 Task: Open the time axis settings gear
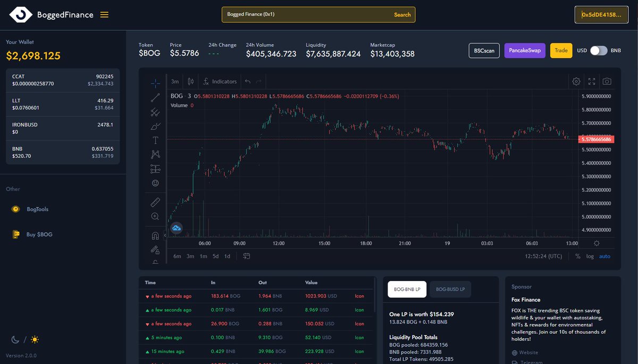click(597, 243)
